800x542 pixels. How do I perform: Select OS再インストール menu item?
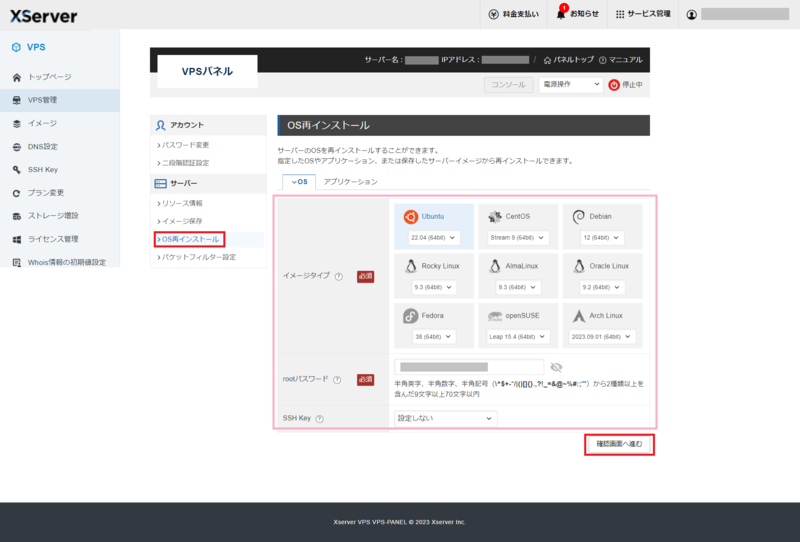(189, 239)
